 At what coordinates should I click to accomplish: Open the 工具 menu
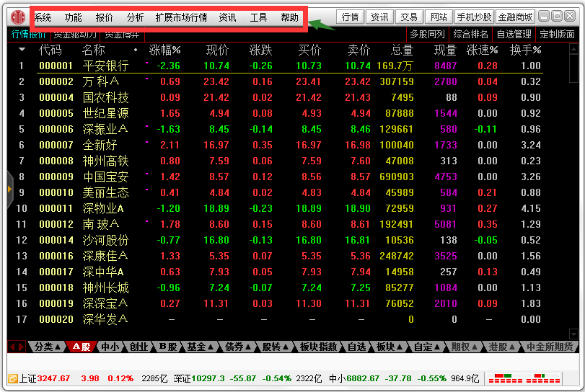point(258,17)
